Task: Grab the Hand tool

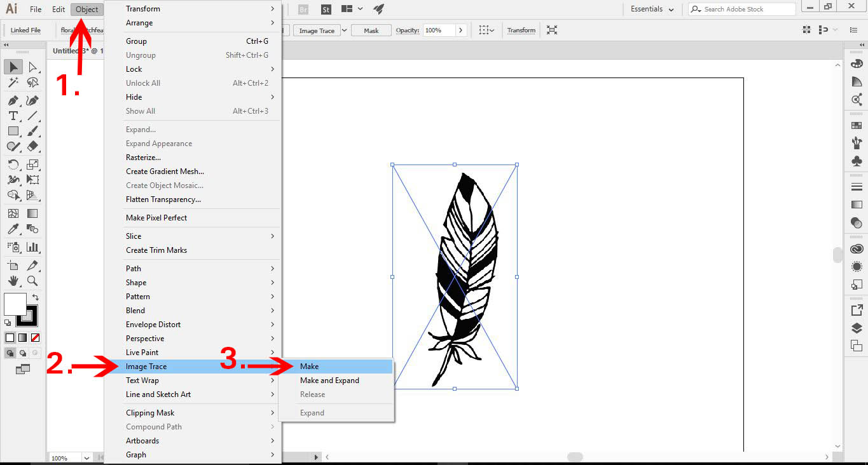Action: (x=13, y=280)
